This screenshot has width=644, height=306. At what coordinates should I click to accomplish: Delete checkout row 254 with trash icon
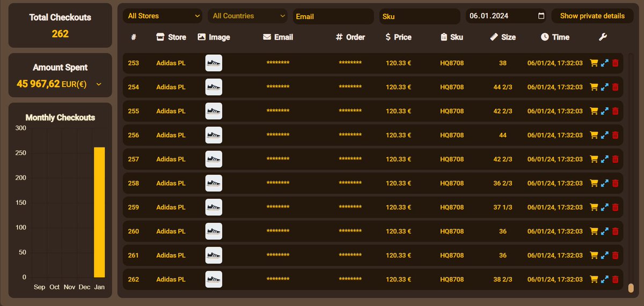tap(615, 87)
